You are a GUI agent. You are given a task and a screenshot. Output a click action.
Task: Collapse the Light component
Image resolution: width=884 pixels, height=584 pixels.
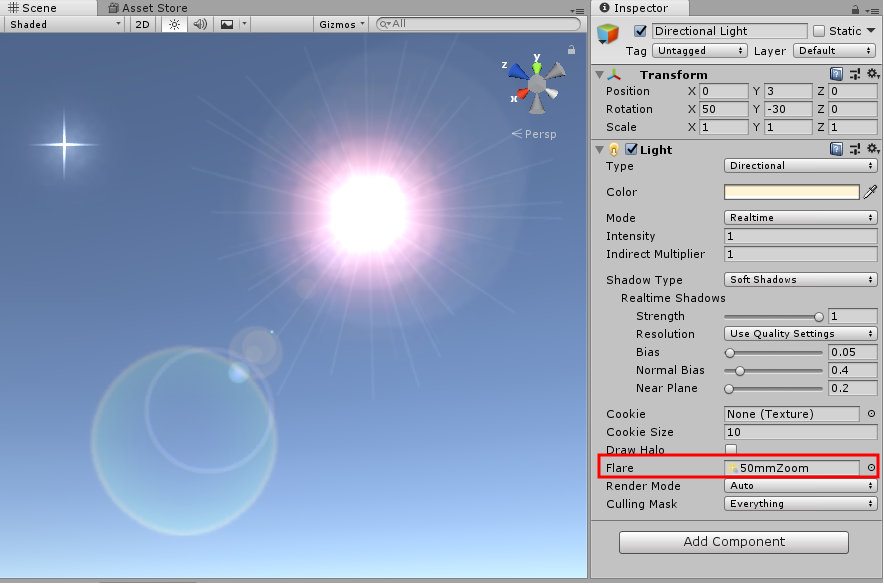599,150
